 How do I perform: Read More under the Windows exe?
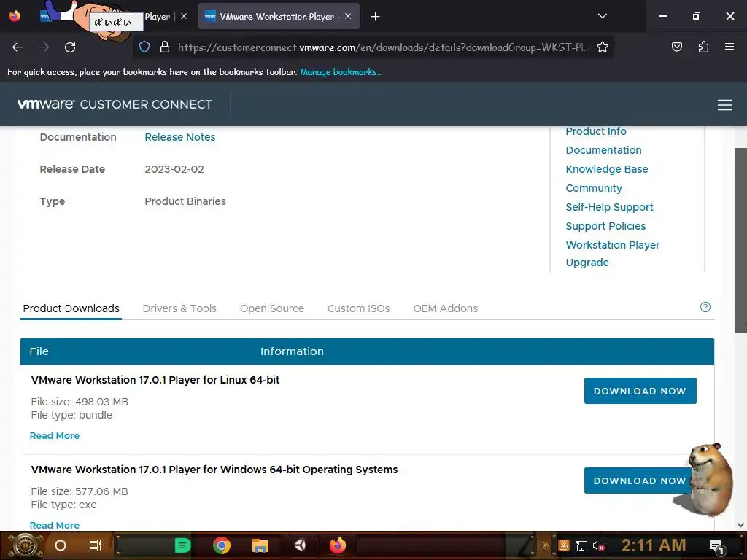point(54,525)
